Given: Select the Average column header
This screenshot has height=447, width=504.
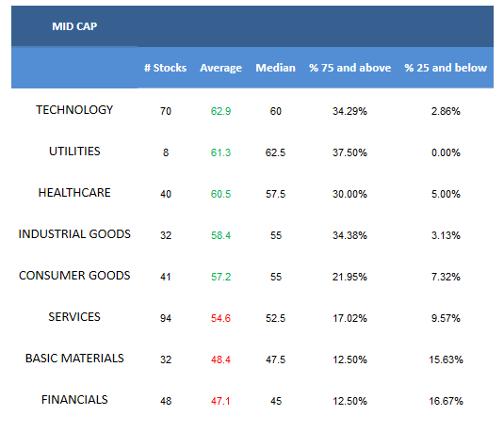Looking at the screenshot, I should click(220, 68).
